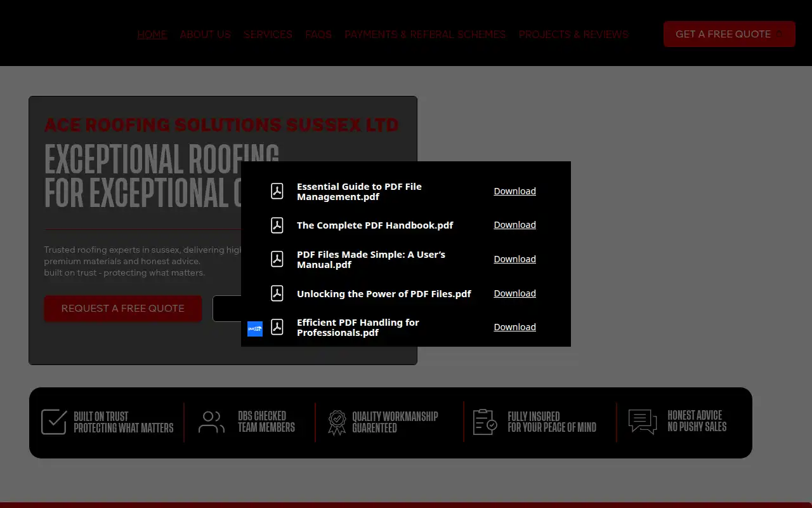Screen dimensions: 812x508
Task: Download The Complete PDF Handbook
Action: tap(515, 225)
